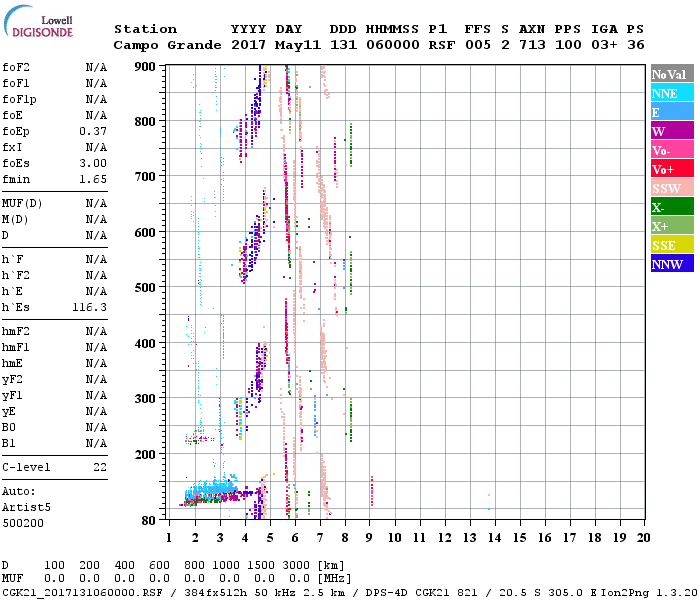Click the 20 MHz frequency axis label

click(x=643, y=538)
